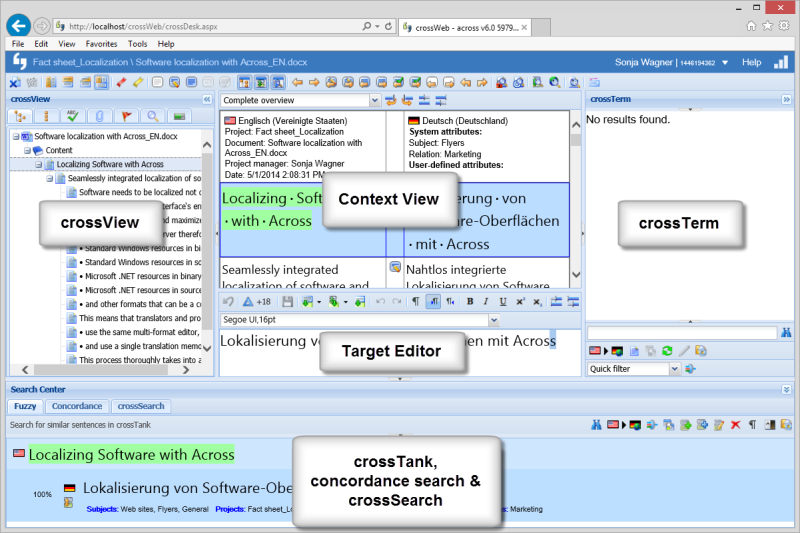Viewport: 800px width, 533px height.
Task: Click the red X delete icon in Search Center
Action: 735,424
